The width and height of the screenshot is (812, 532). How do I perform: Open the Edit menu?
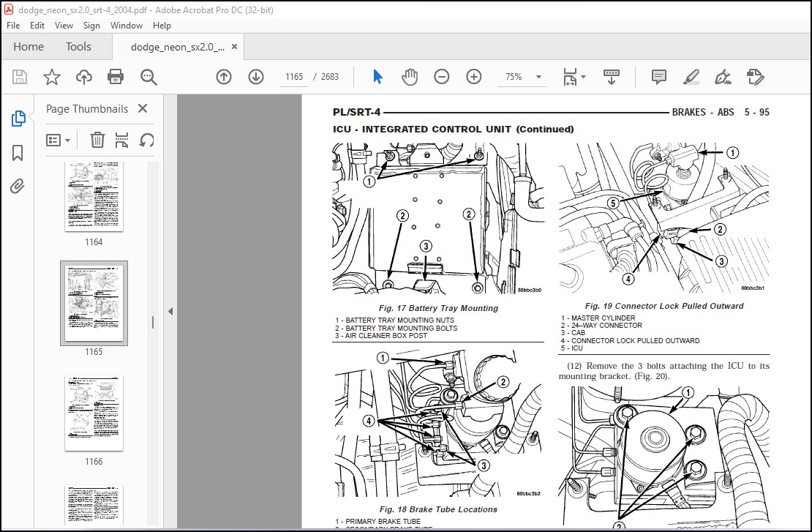(x=37, y=26)
